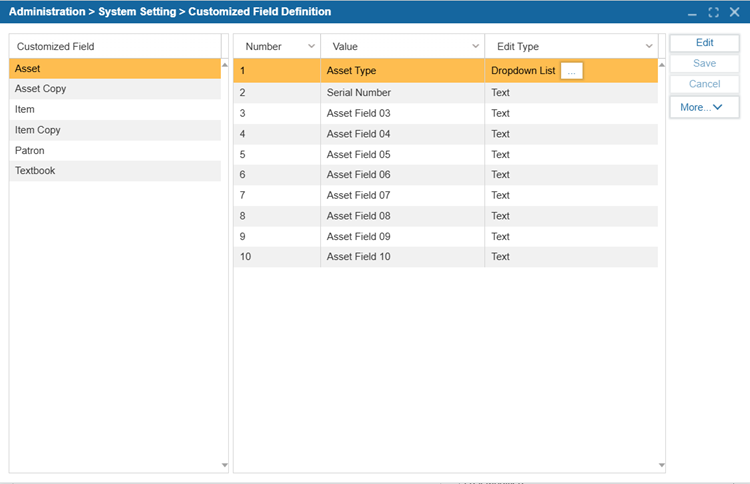Click the ellipsis button beside Dropdown List

tap(571, 71)
